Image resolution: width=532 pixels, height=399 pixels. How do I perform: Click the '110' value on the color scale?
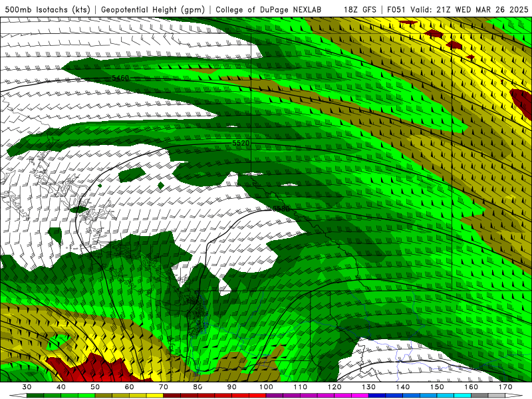point(301,387)
